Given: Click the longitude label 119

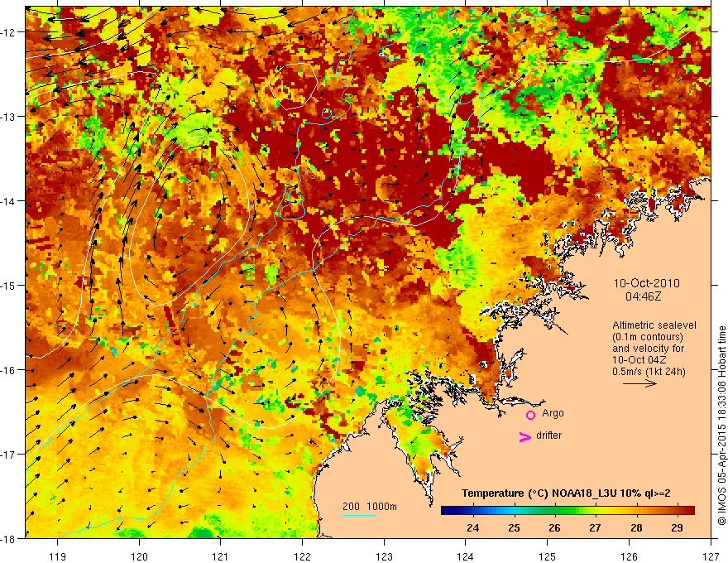Looking at the screenshot, I should coord(58,557).
